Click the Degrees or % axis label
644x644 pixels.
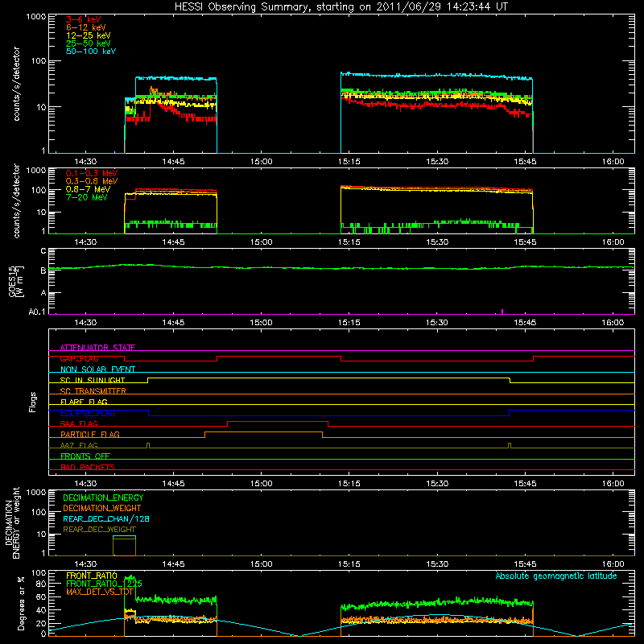[21, 603]
